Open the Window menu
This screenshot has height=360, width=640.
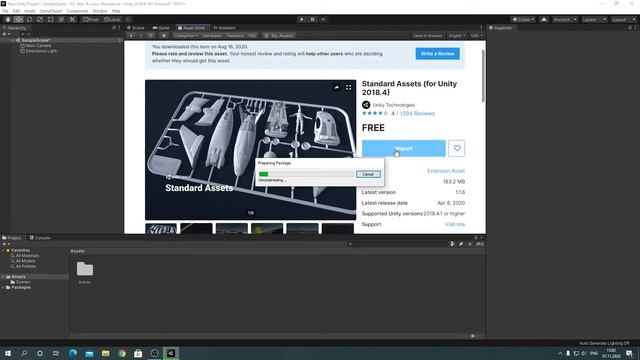tap(100, 11)
